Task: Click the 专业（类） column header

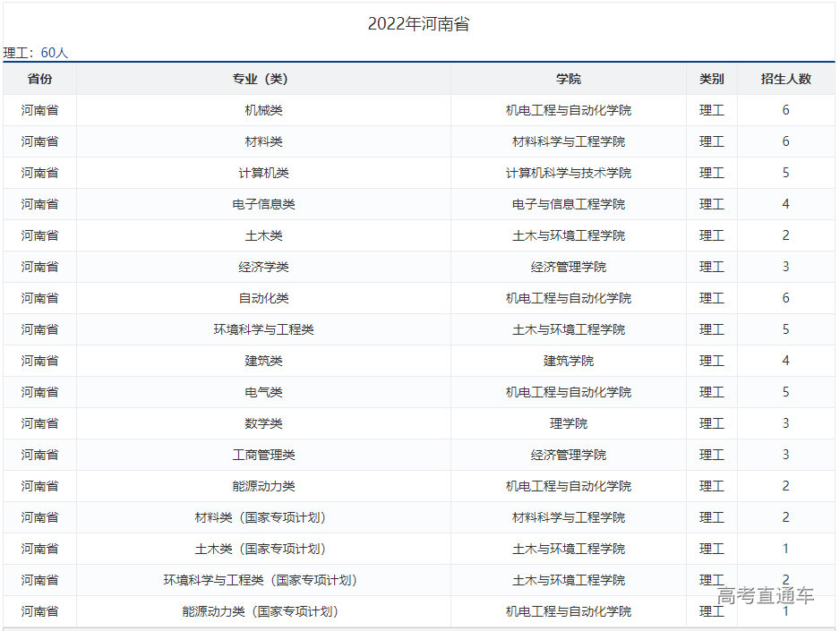Action: click(263, 79)
